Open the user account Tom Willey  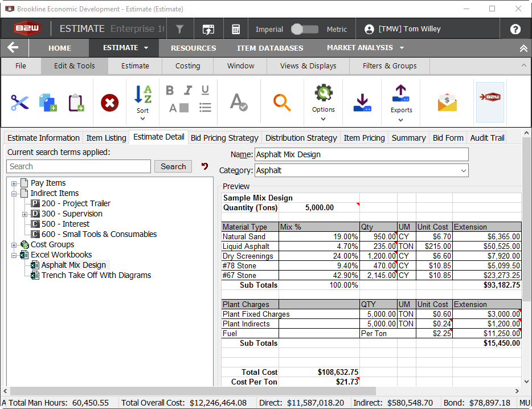click(x=402, y=29)
